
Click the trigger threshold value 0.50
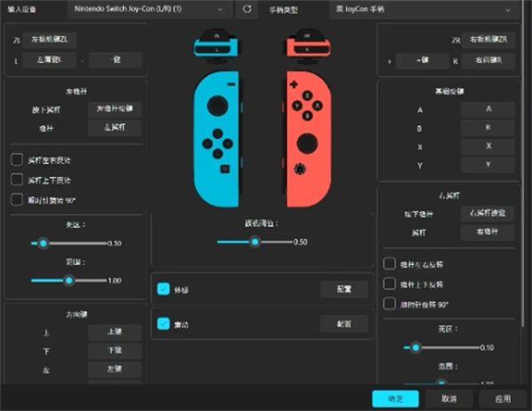[301, 242]
